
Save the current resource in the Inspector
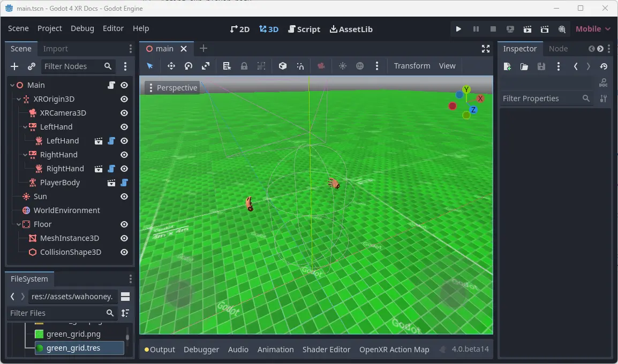(x=541, y=66)
